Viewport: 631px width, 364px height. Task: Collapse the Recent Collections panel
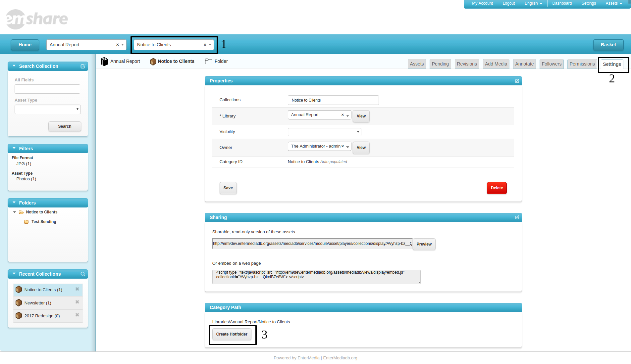[x=14, y=274]
